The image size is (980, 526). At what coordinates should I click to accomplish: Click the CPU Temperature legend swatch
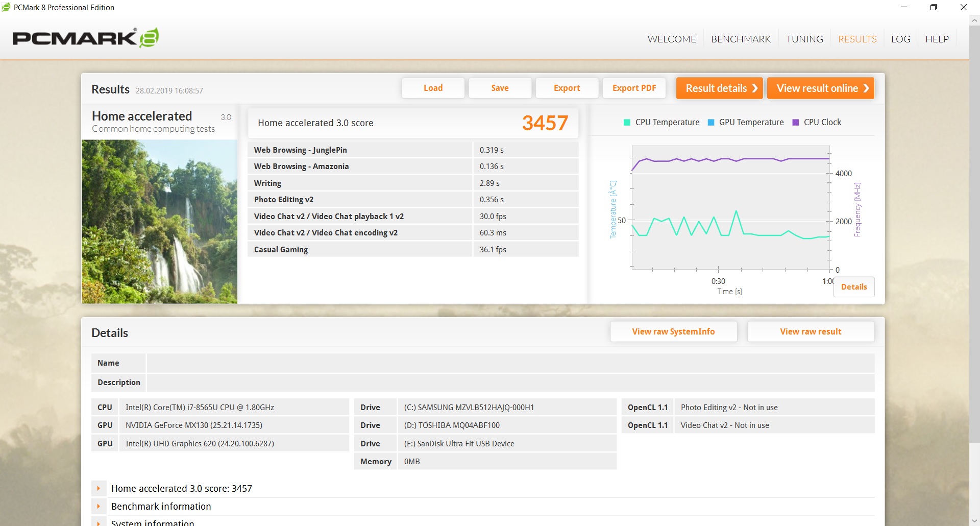coord(627,123)
